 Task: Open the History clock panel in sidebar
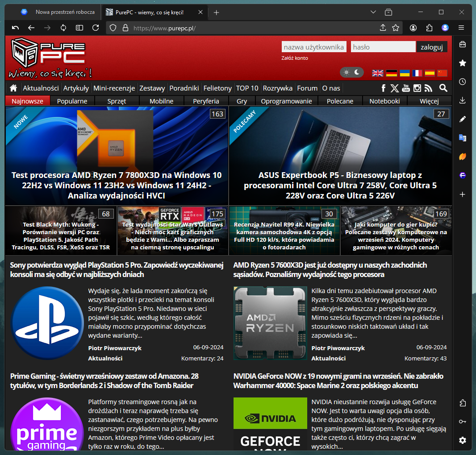click(x=463, y=82)
